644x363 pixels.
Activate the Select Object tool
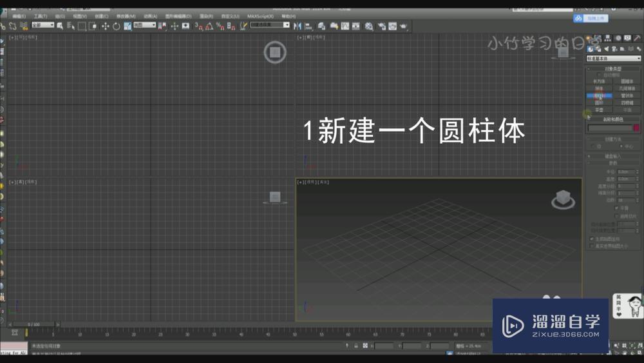tap(60, 26)
